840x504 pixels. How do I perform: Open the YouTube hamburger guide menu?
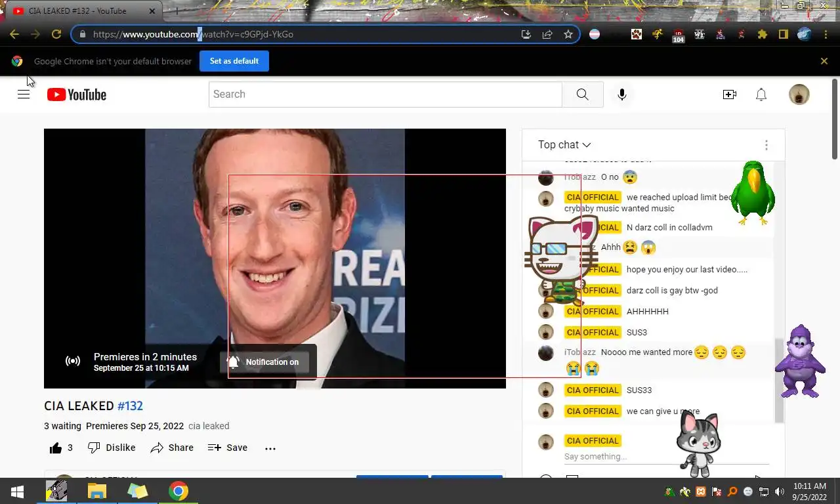coord(24,94)
